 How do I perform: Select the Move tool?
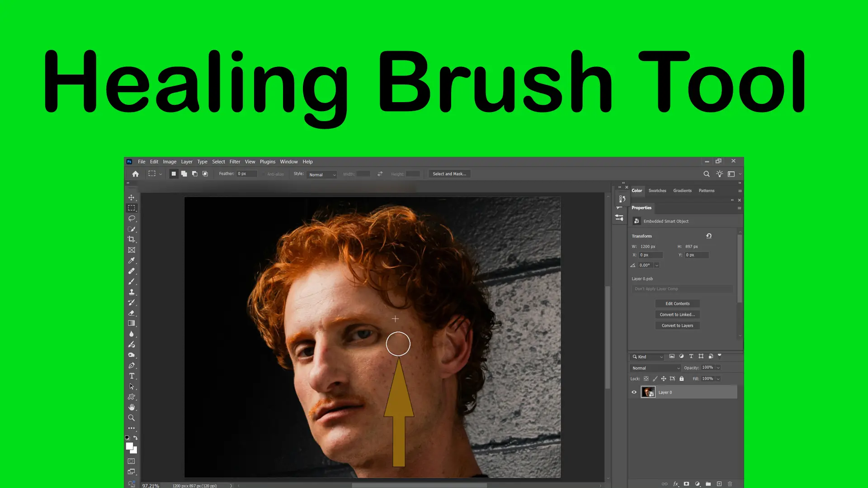(x=132, y=197)
